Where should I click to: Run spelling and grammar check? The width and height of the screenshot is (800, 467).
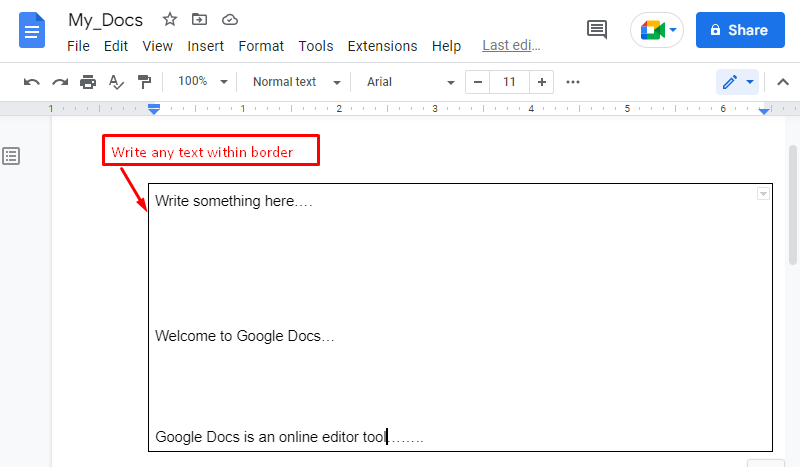[x=116, y=82]
